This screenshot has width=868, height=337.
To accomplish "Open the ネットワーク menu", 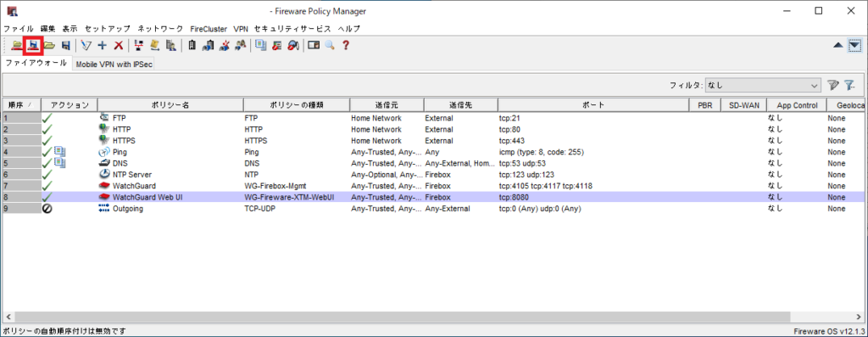I will coord(160,29).
